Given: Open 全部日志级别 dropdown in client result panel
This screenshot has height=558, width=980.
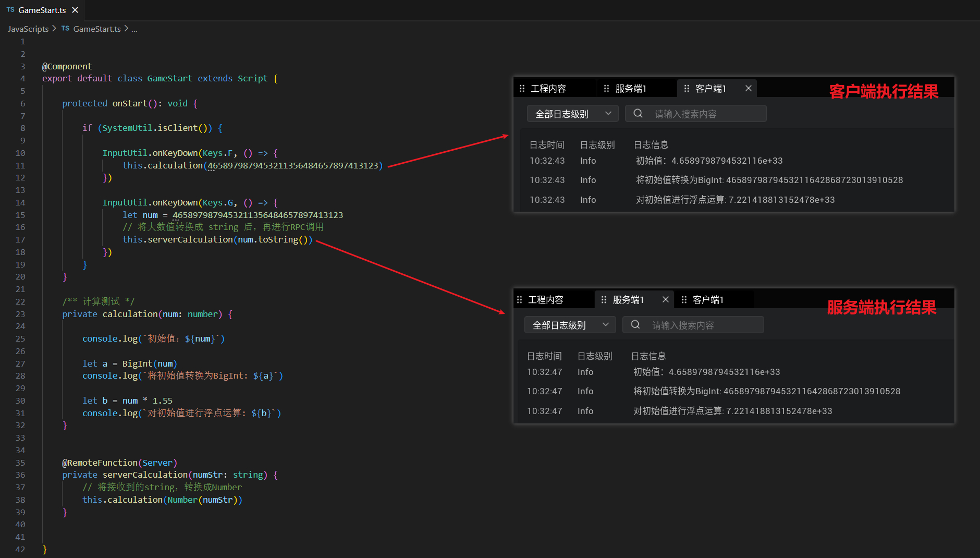Looking at the screenshot, I should click(572, 114).
